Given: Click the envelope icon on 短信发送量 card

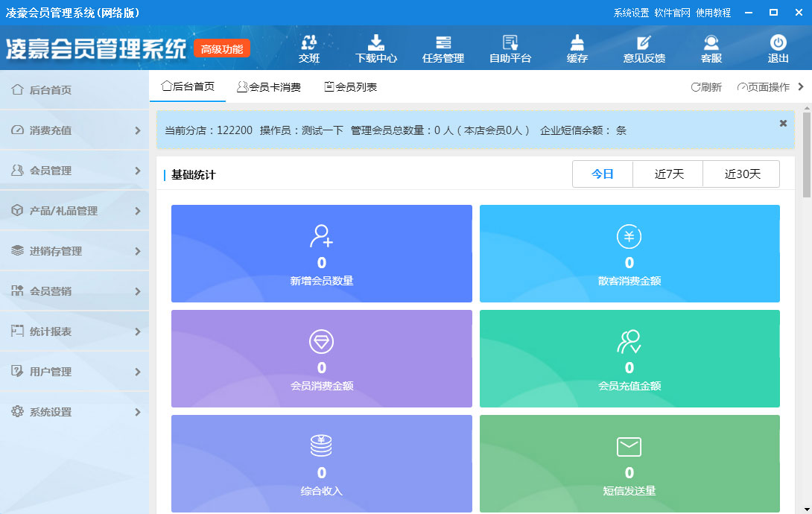Looking at the screenshot, I should click(x=629, y=447).
